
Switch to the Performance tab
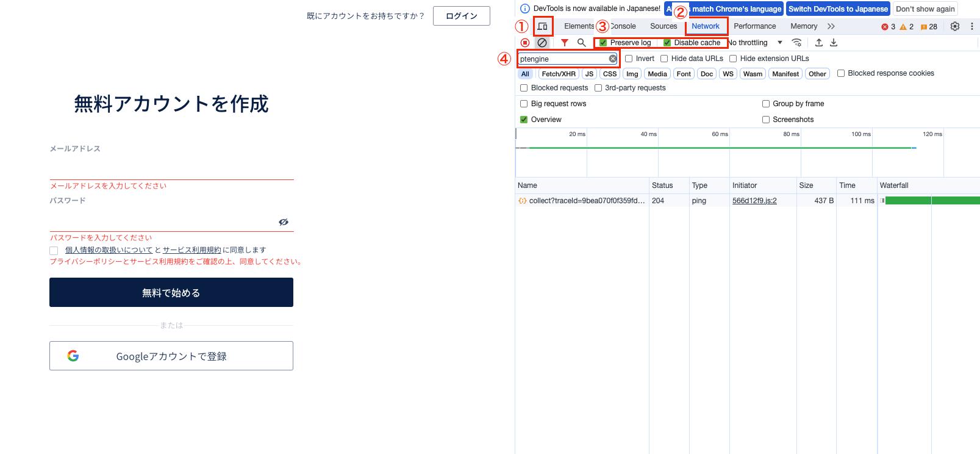pyautogui.click(x=754, y=26)
